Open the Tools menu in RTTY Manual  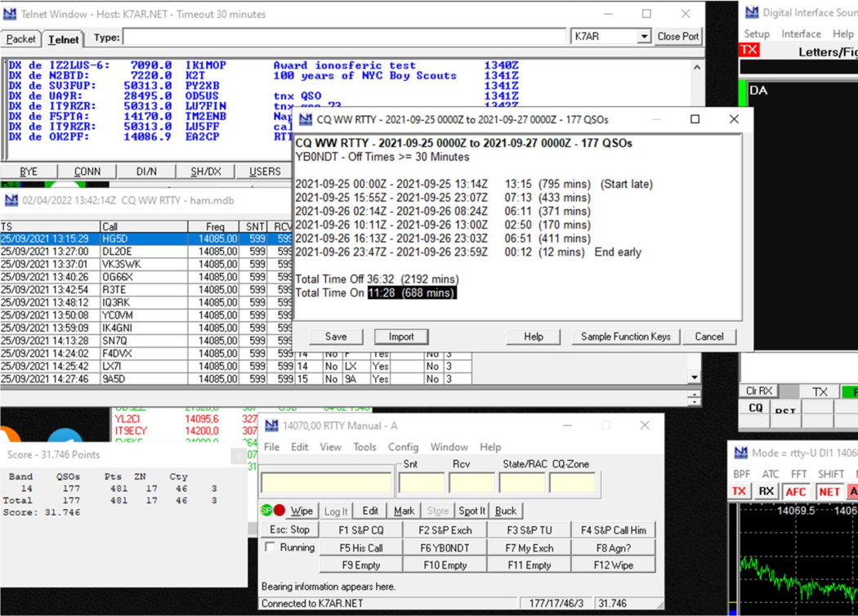tap(364, 447)
